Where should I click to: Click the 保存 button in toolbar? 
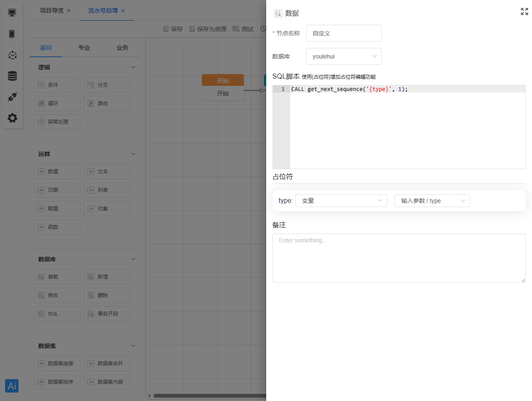[173, 29]
